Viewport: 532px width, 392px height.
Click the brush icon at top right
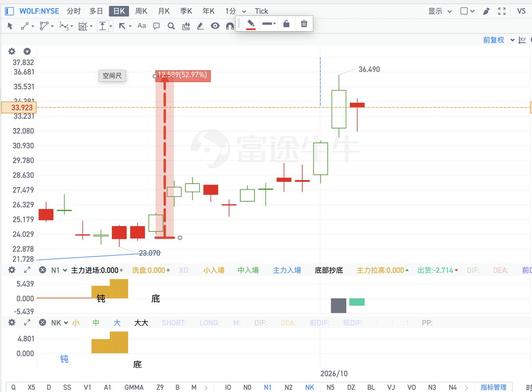point(486,11)
